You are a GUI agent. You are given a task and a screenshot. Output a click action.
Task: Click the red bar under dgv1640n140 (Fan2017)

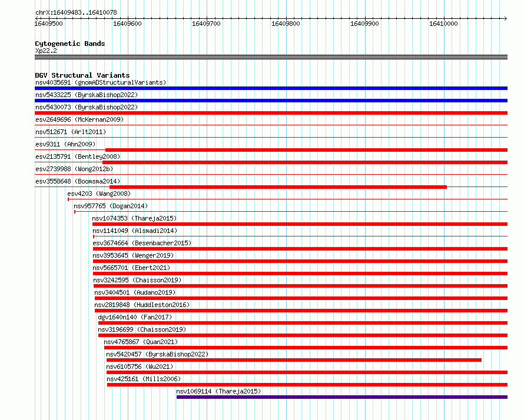[x=303, y=323]
